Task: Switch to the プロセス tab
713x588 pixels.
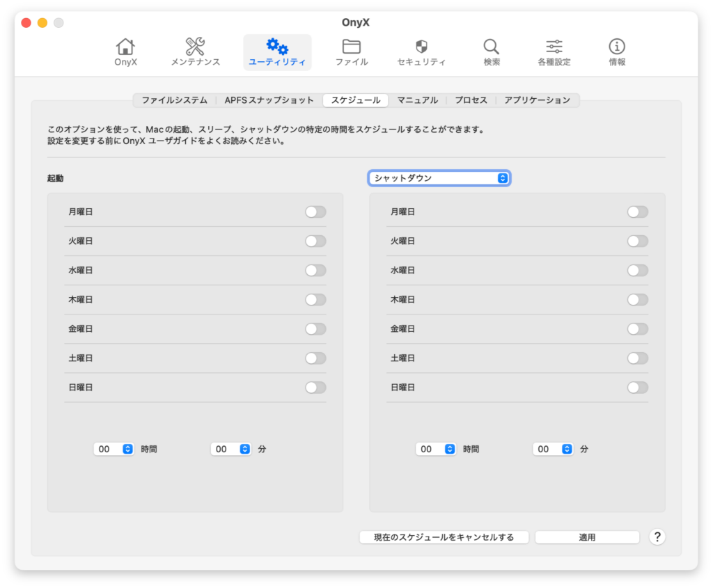Action: point(471,100)
